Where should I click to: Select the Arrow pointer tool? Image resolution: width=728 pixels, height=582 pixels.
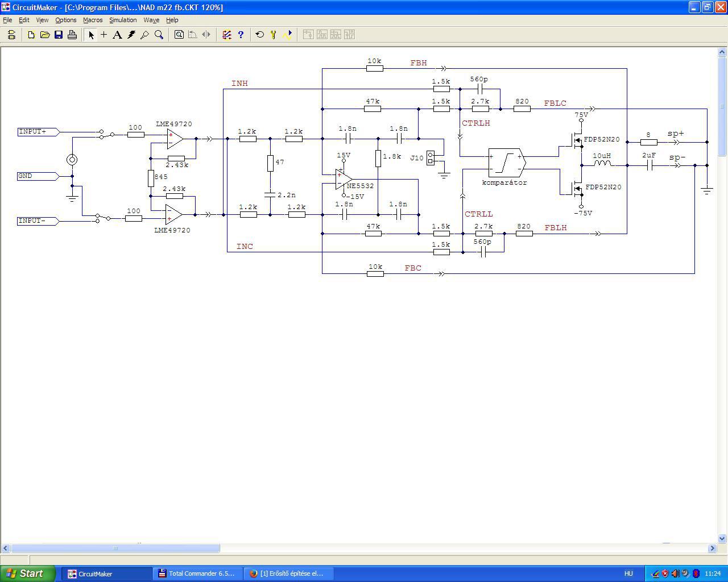90,35
